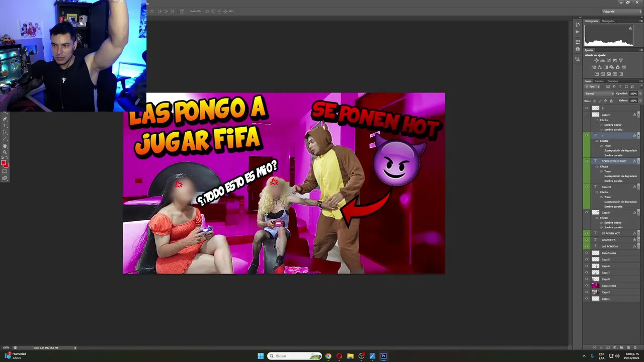
Task: Open the Opacidad value dropdown arrow
Action: pos(640,94)
